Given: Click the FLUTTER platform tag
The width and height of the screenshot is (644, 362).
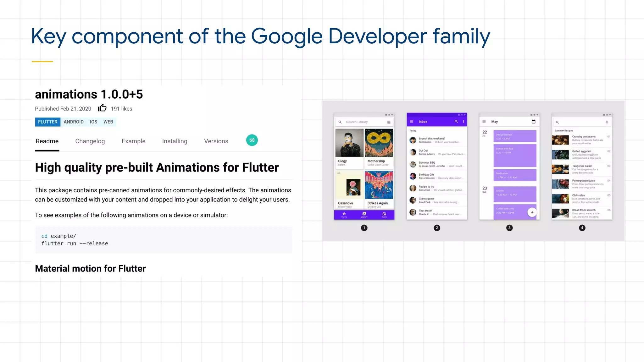Looking at the screenshot, I should pos(48,122).
